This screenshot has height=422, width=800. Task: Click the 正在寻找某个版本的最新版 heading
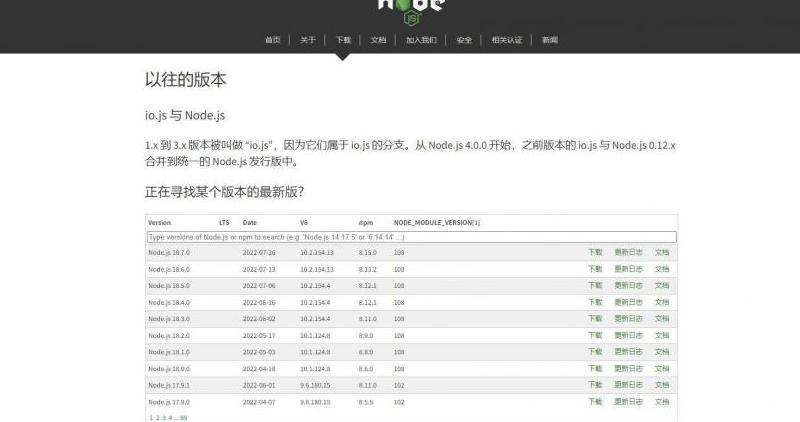pyautogui.click(x=224, y=192)
